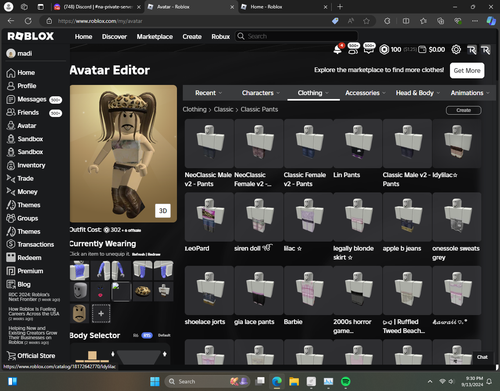The height and width of the screenshot is (391, 500).
Task: Select the LeoPard pants thumbnail
Action: (209, 217)
